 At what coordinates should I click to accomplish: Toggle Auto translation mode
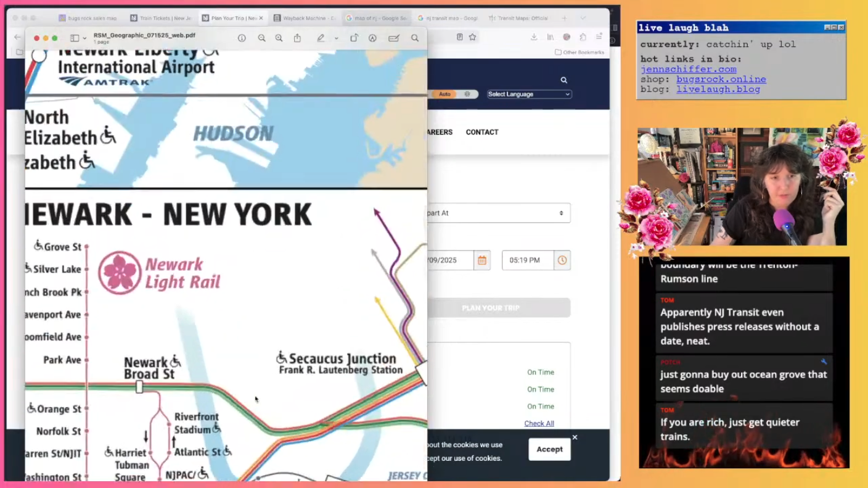click(444, 94)
